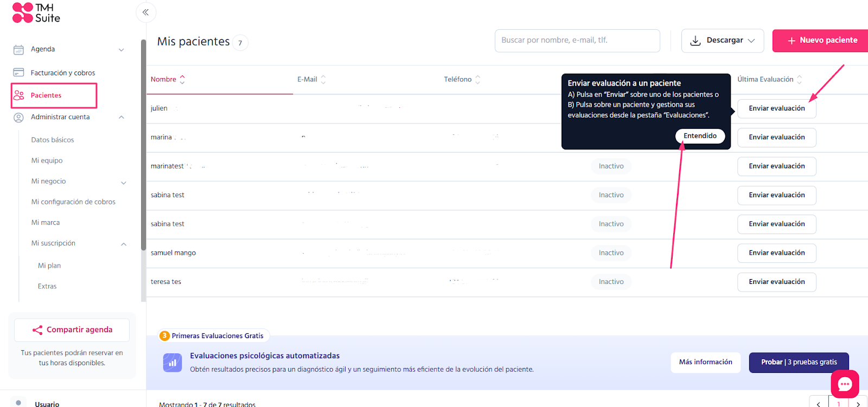Open Mi marca page
868x407 pixels.
point(46,223)
